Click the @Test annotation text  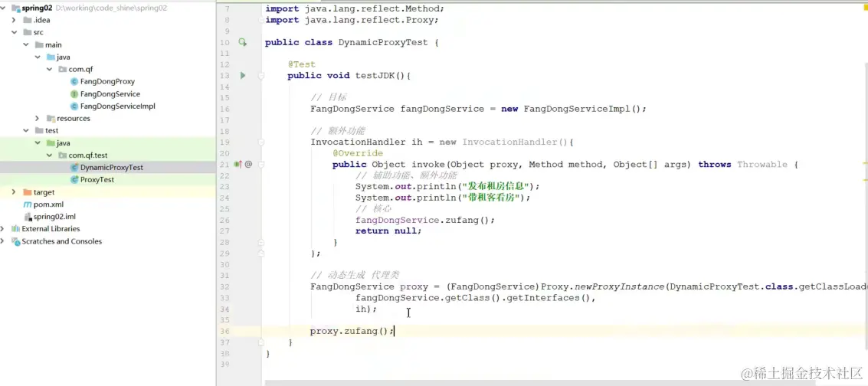point(301,64)
